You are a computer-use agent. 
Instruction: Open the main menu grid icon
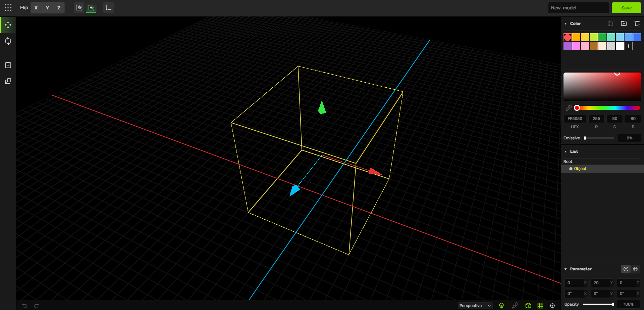[x=8, y=8]
